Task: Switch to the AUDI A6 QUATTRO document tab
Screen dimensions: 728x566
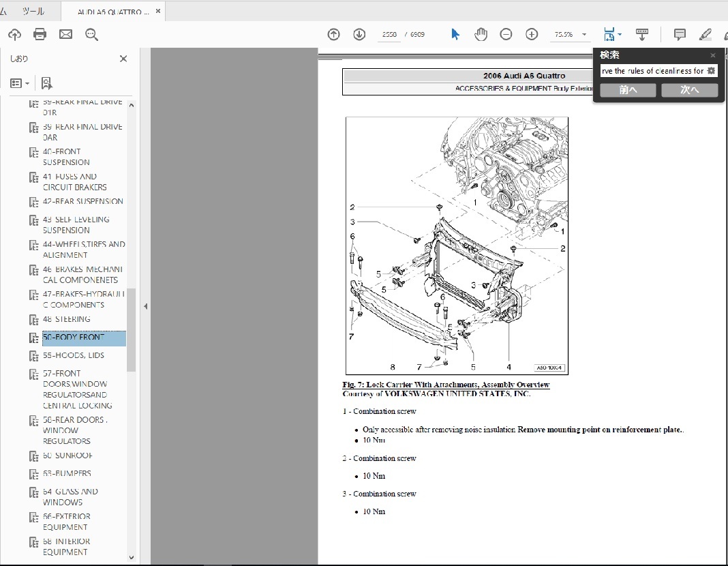Action: [x=113, y=12]
